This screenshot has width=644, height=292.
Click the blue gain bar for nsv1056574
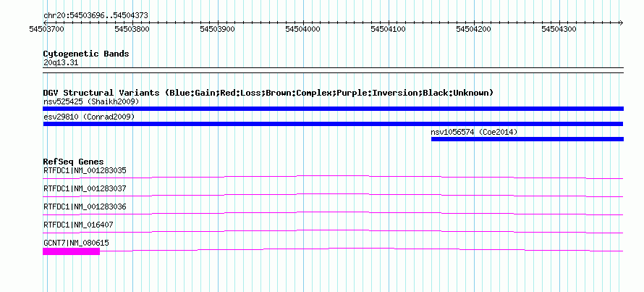[528, 139]
